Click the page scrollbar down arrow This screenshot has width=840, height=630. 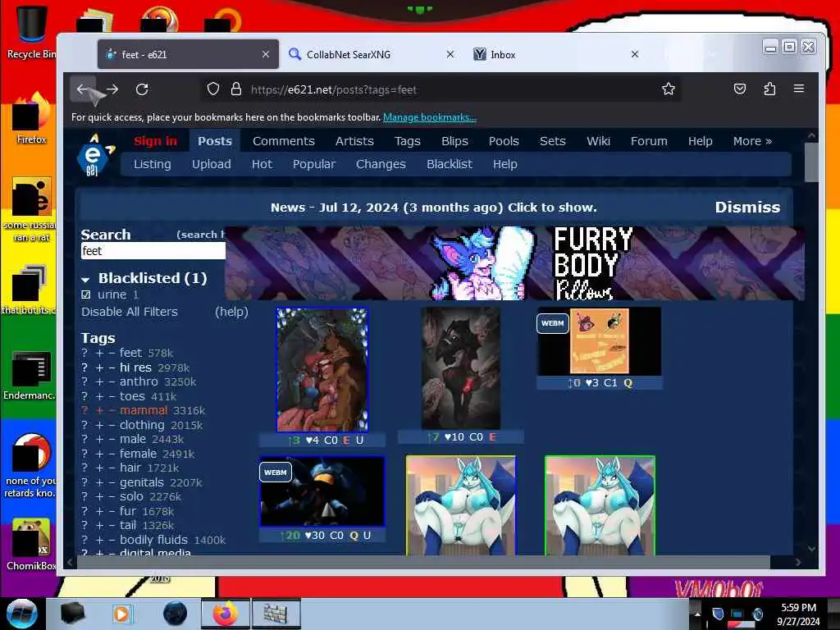point(811,549)
